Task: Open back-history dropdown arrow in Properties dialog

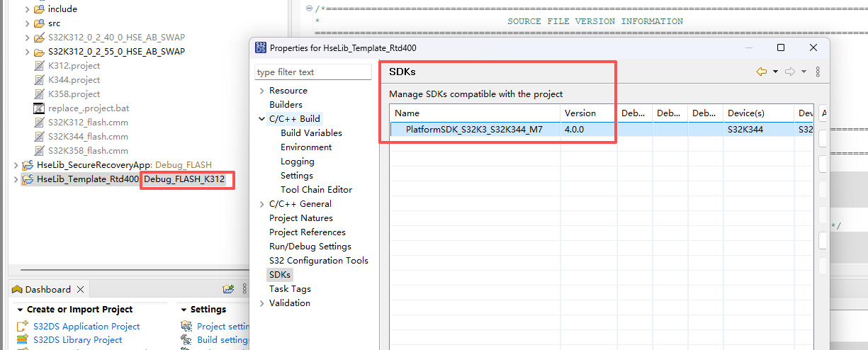Action: coord(776,72)
